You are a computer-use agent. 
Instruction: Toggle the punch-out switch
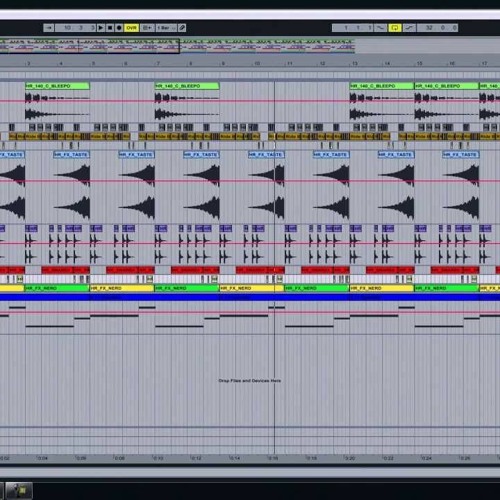[x=409, y=28]
